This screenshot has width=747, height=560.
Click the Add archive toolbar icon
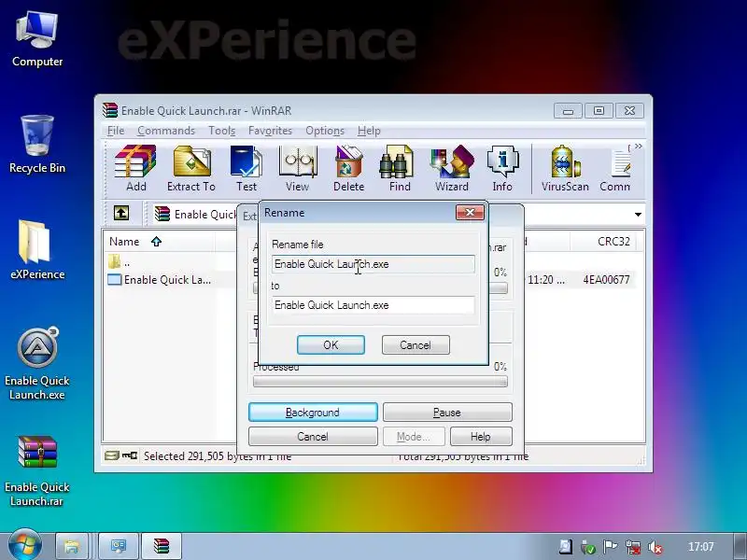[135, 169]
